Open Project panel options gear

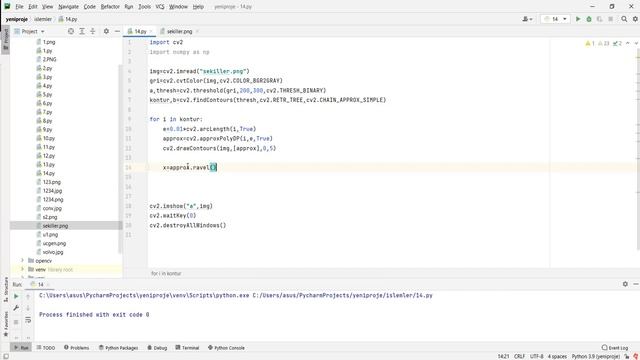106,31
